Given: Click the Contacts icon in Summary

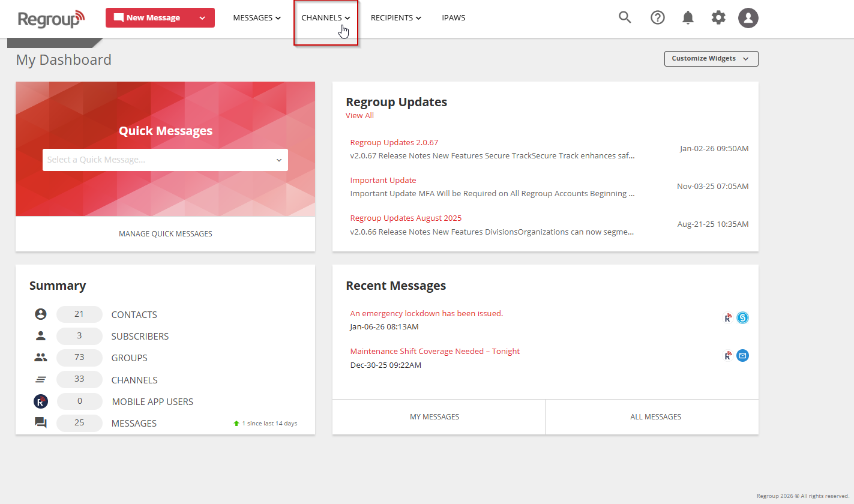Looking at the screenshot, I should pyautogui.click(x=41, y=314).
